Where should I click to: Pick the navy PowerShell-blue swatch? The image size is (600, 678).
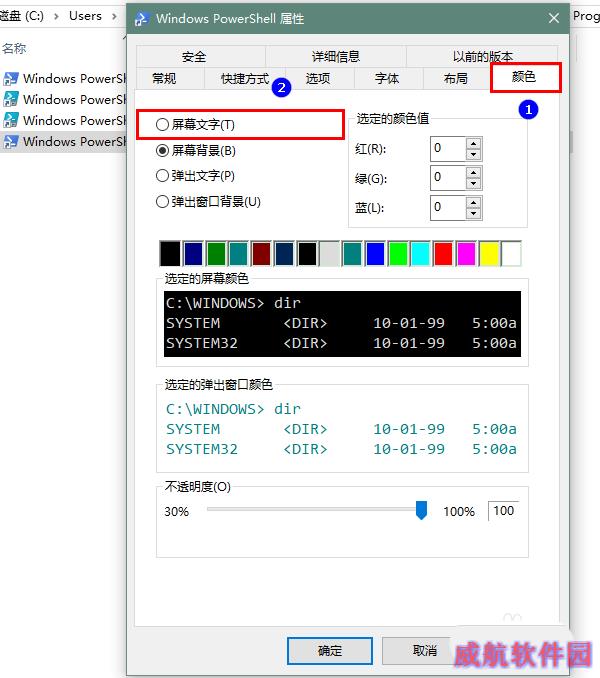tap(284, 253)
